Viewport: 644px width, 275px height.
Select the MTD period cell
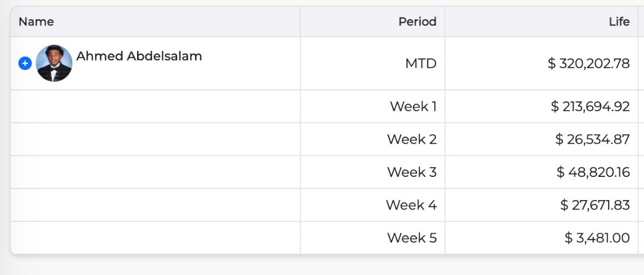[421, 63]
